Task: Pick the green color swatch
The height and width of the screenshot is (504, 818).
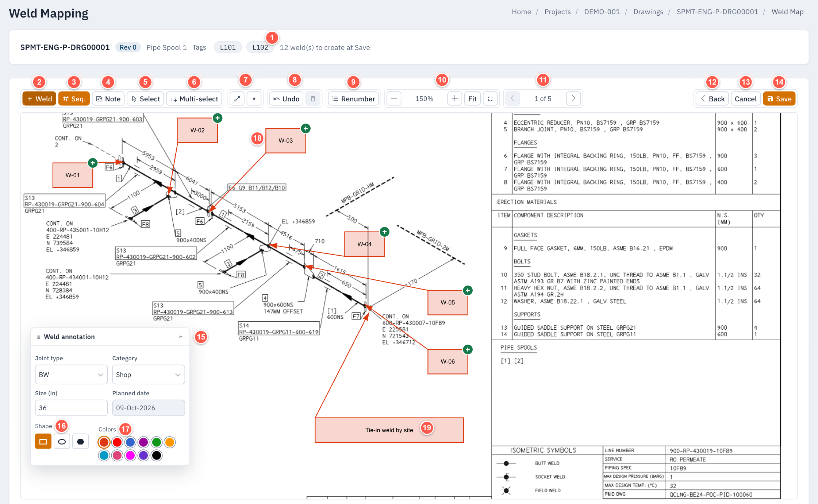Action: (x=157, y=442)
